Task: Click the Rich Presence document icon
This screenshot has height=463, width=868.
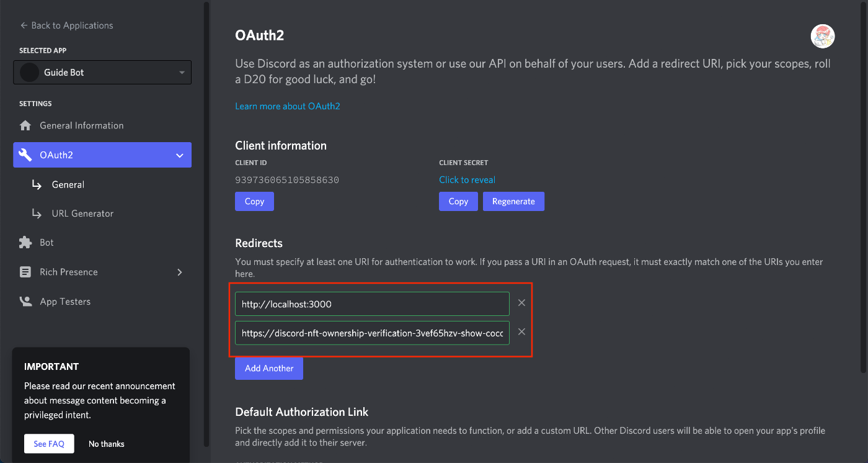Action: [x=25, y=272]
